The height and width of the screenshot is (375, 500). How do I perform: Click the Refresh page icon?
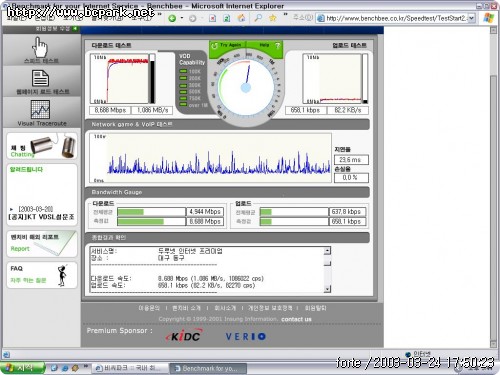(x=227, y=18)
